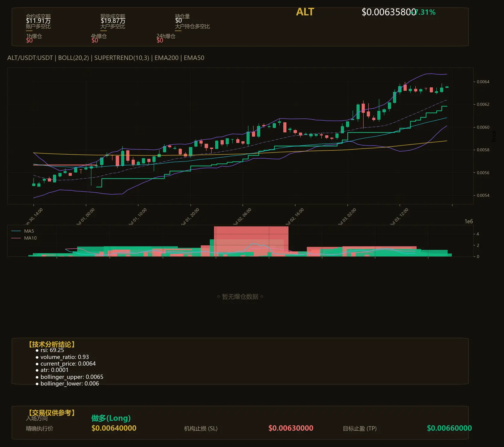Click the 1e6 volume scale label
Viewport: 504px width, 447px height.
[x=468, y=222]
